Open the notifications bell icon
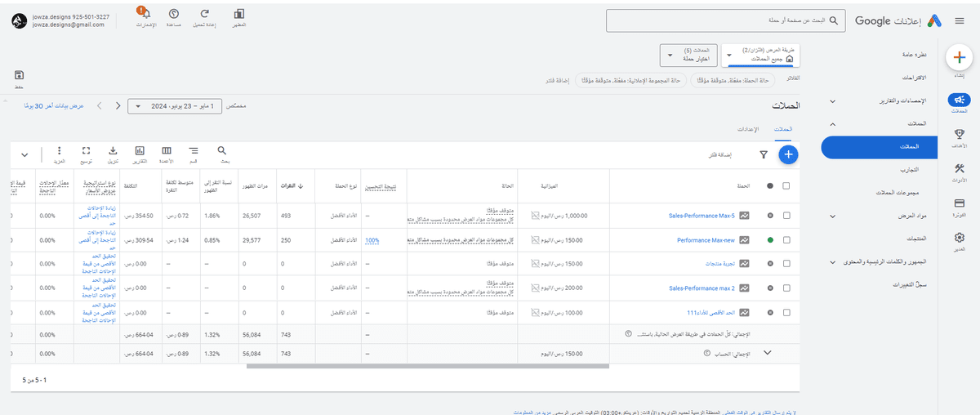This screenshot has height=415, width=980. pyautogui.click(x=144, y=15)
